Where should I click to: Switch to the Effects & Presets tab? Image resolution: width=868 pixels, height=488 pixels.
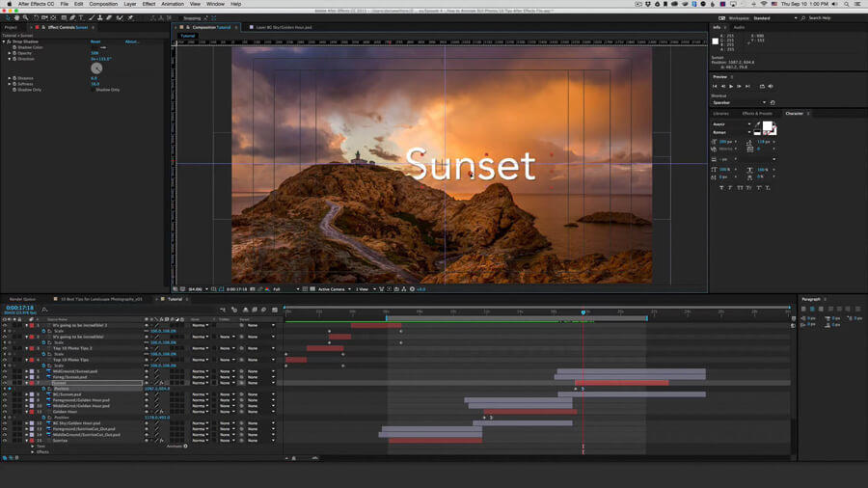click(757, 113)
